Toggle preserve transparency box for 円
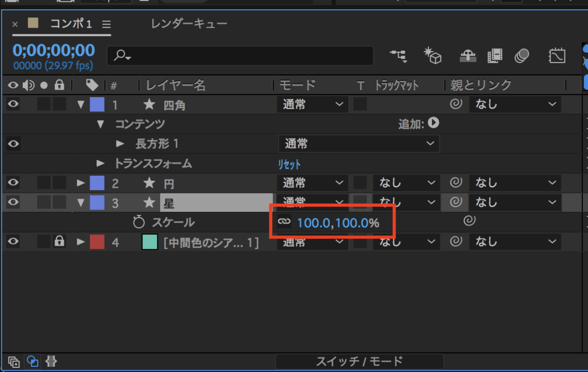 tap(360, 183)
